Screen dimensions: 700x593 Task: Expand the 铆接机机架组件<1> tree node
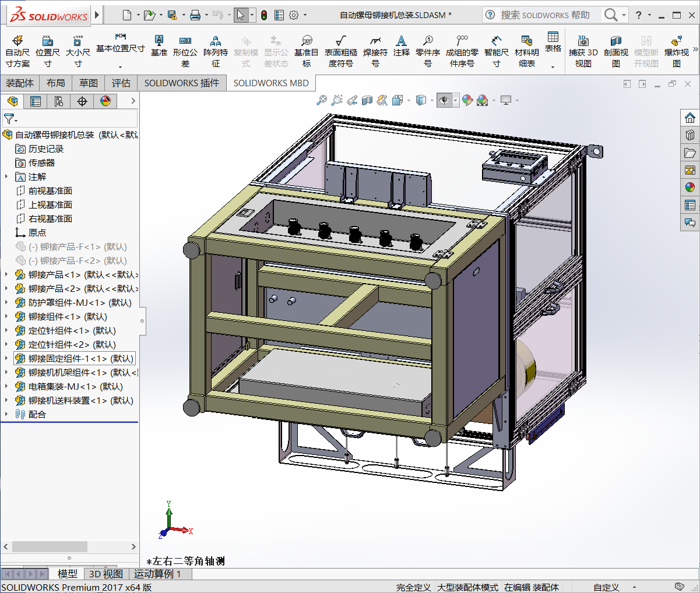pyautogui.click(x=6, y=373)
